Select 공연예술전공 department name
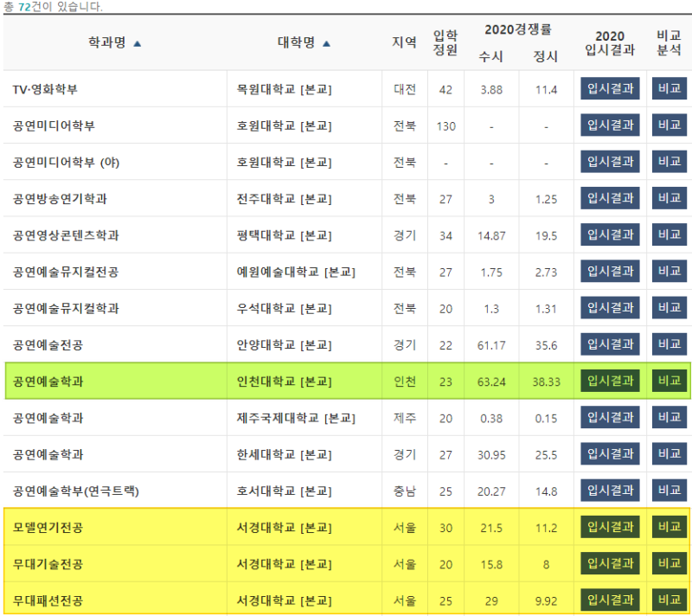This screenshot has height=616, width=692. point(48,345)
